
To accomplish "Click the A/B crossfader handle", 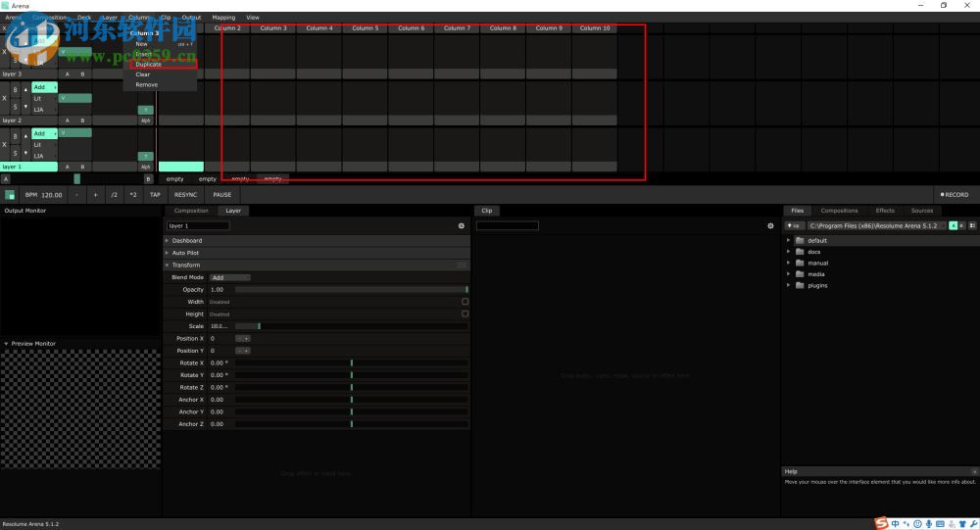I will click(x=76, y=179).
